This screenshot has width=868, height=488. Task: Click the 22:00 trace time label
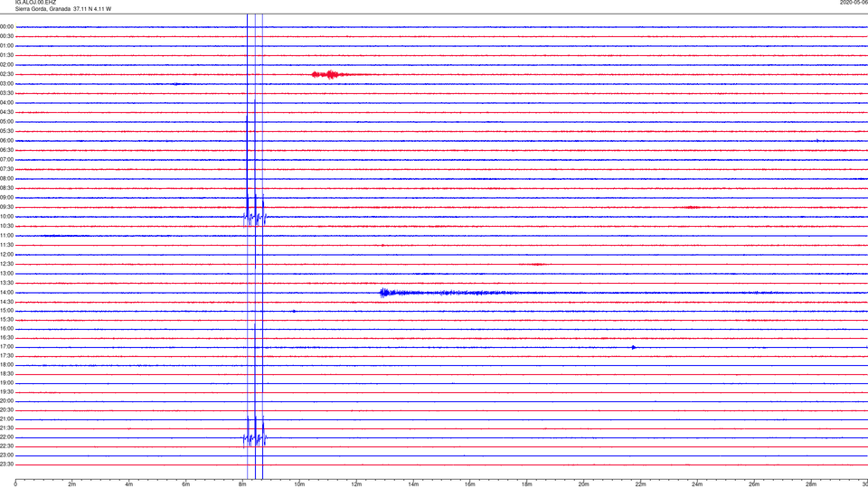click(6, 437)
